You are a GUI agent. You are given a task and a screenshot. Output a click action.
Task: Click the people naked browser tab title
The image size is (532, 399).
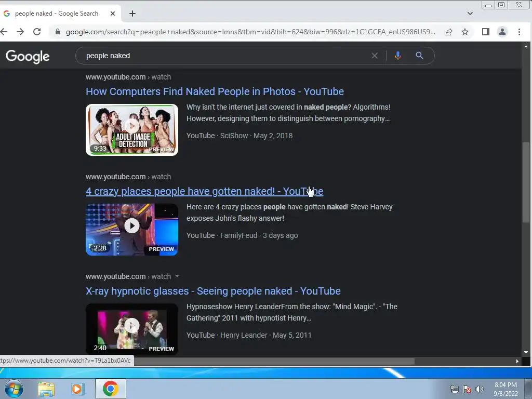coord(57,14)
